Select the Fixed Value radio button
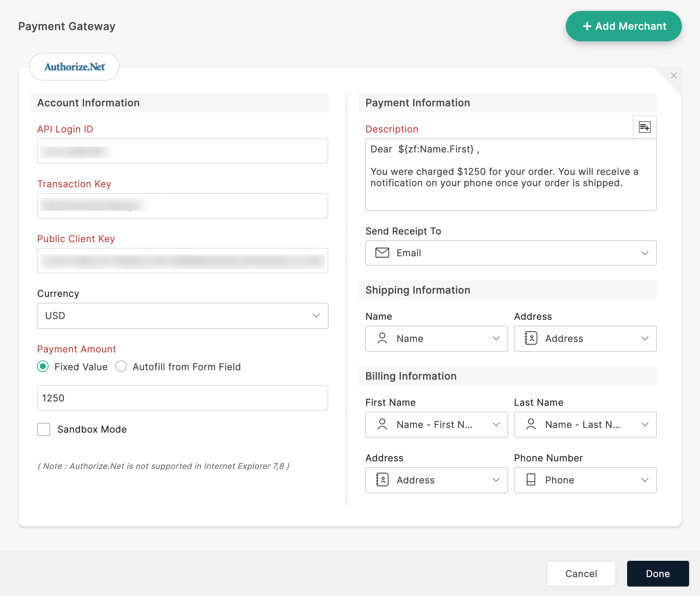The height and width of the screenshot is (596, 700). [43, 367]
